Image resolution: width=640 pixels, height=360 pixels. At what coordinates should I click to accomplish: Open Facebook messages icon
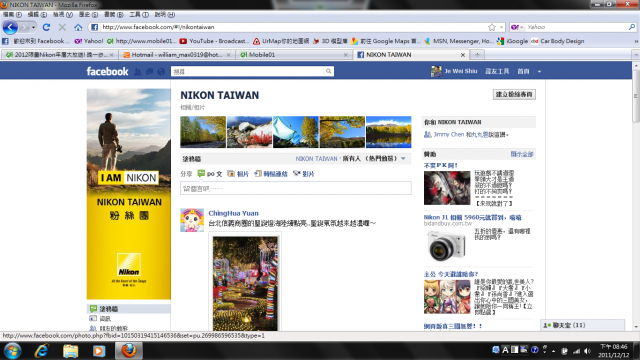149,71
